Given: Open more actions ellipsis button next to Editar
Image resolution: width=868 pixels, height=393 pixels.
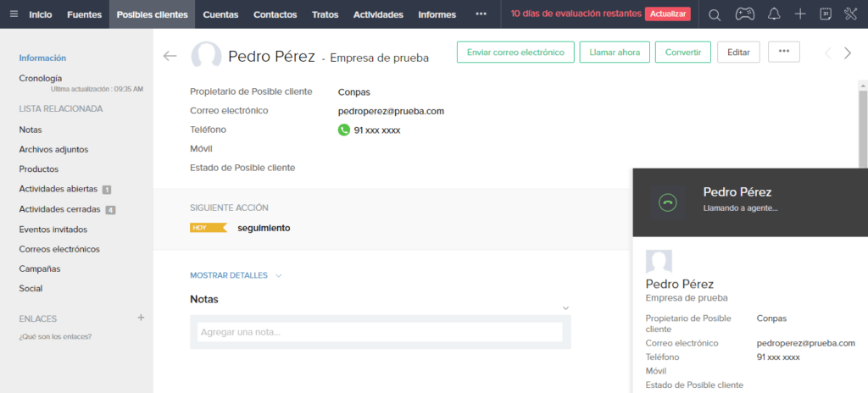Looking at the screenshot, I should pyautogui.click(x=784, y=52).
